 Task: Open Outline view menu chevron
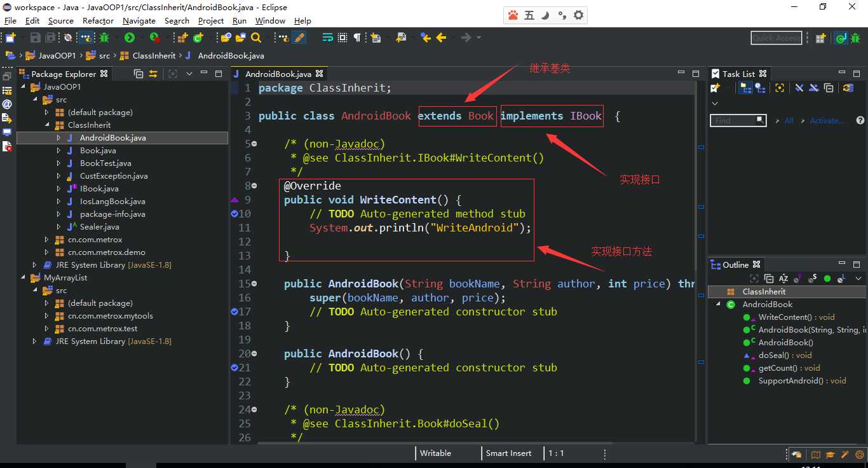coord(858,279)
